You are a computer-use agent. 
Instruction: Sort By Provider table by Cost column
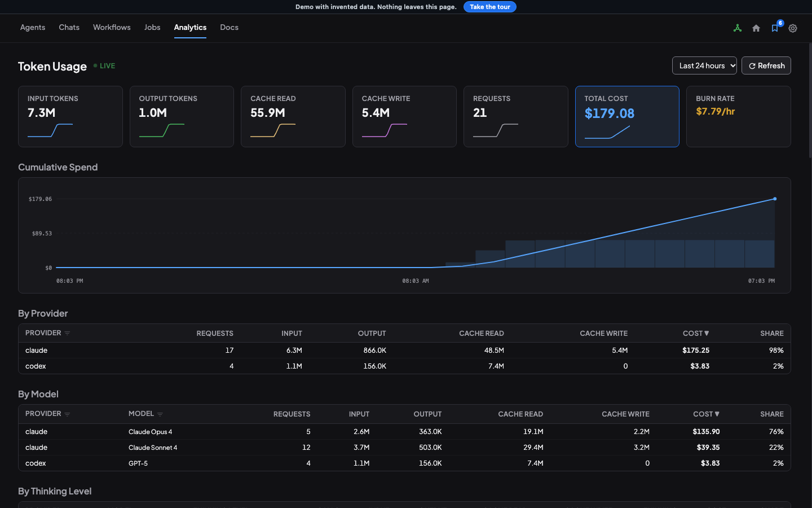click(x=696, y=334)
